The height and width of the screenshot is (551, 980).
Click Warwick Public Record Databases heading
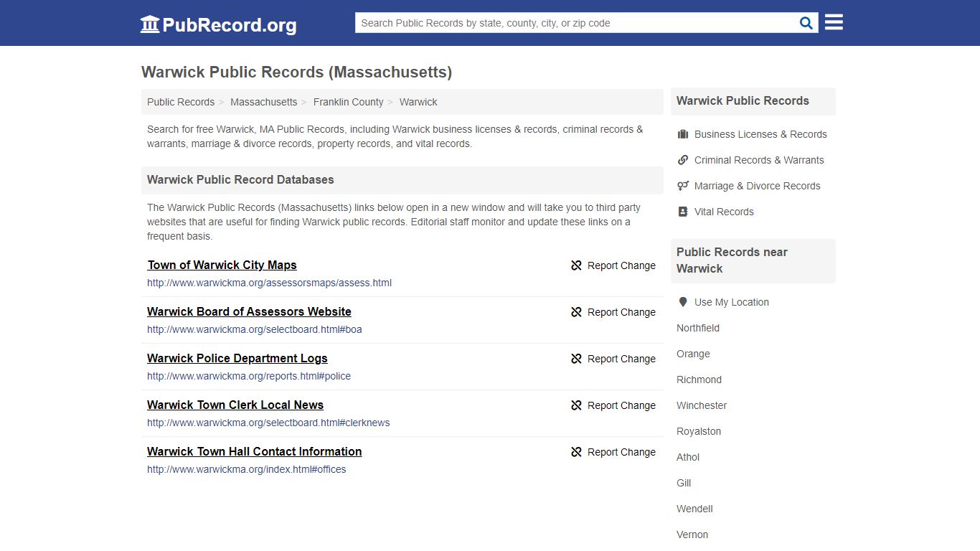coord(240,179)
